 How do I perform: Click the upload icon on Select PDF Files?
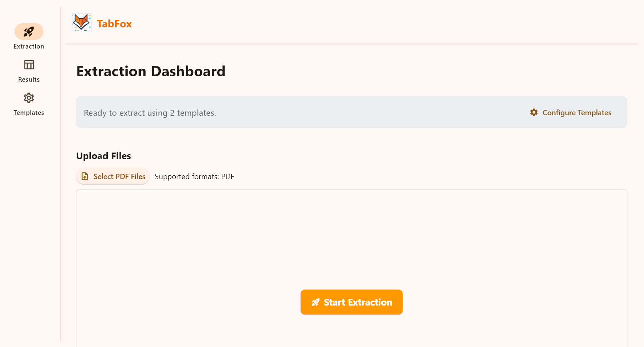point(85,176)
